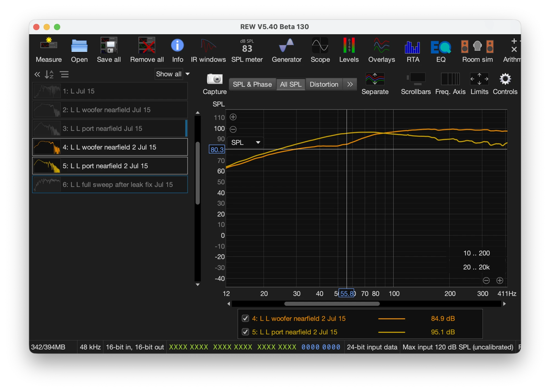Zoom in horizontal axis with plus button
The width and height of the screenshot is (550, 392).
click(500, 281)
